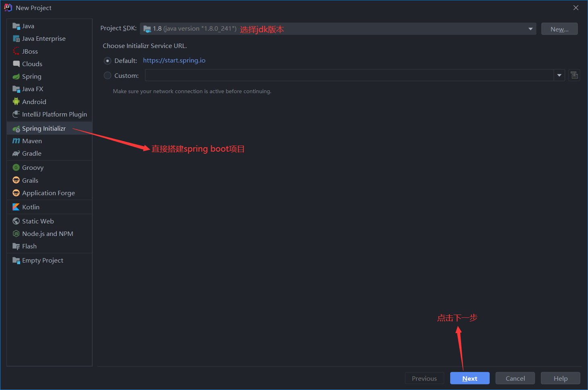Click the Kotlin logo icon

tap(16, 207)
